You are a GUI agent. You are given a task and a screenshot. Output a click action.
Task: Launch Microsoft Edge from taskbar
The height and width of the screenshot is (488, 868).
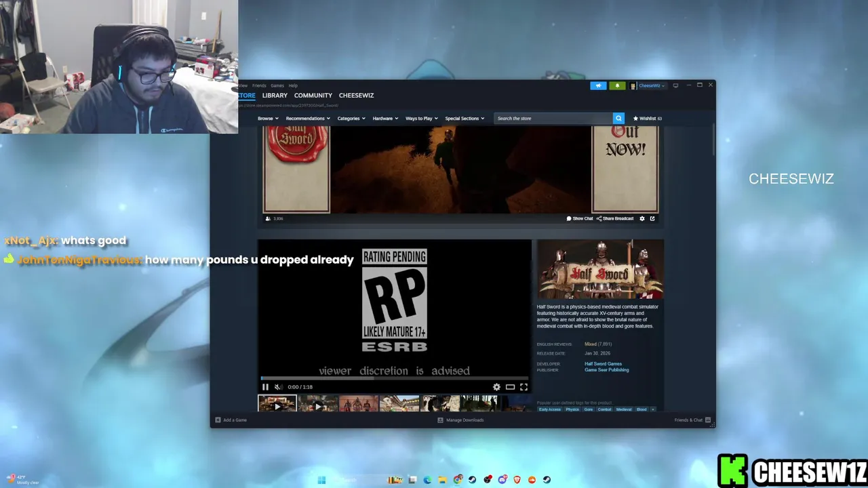427,480
